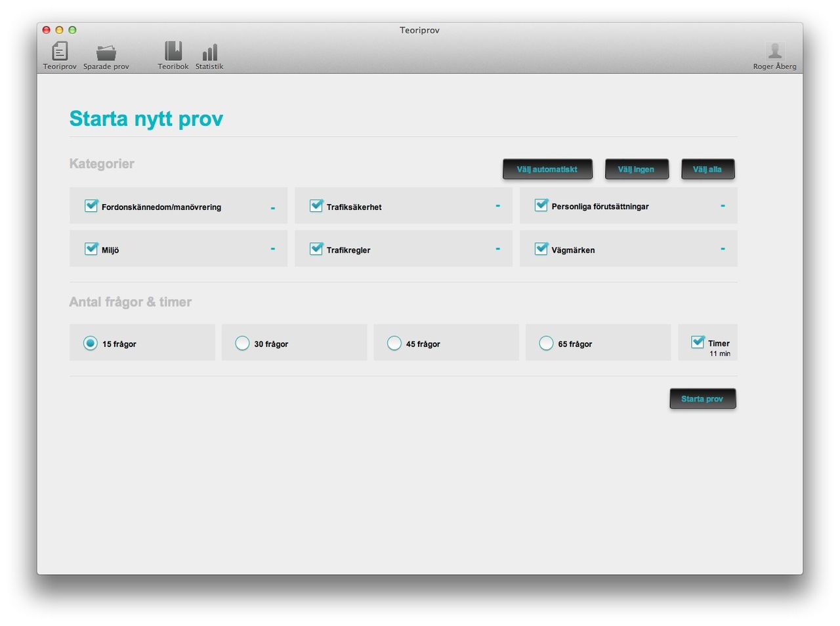Select the 30 frågor radio option
Image resolution: width=840 pixels, height=626 pixels.
pyautogui.click(x=242, y=343)
